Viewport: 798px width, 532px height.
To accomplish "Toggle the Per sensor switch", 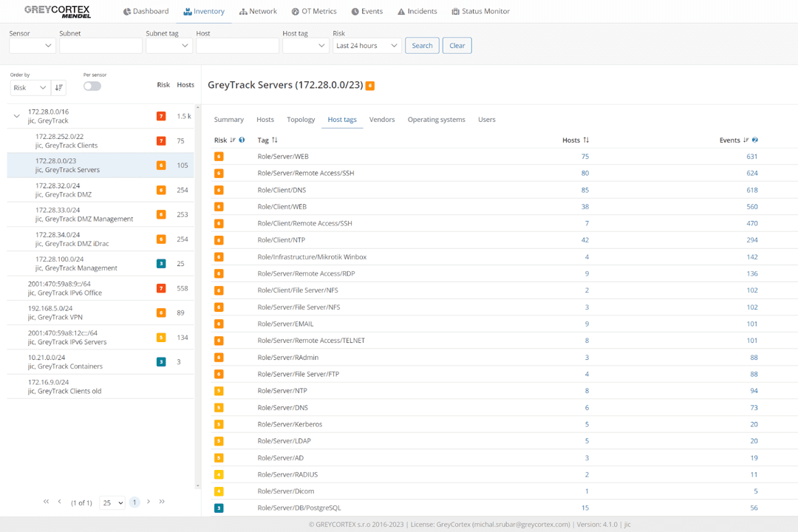I will click(x=92, y=86).
